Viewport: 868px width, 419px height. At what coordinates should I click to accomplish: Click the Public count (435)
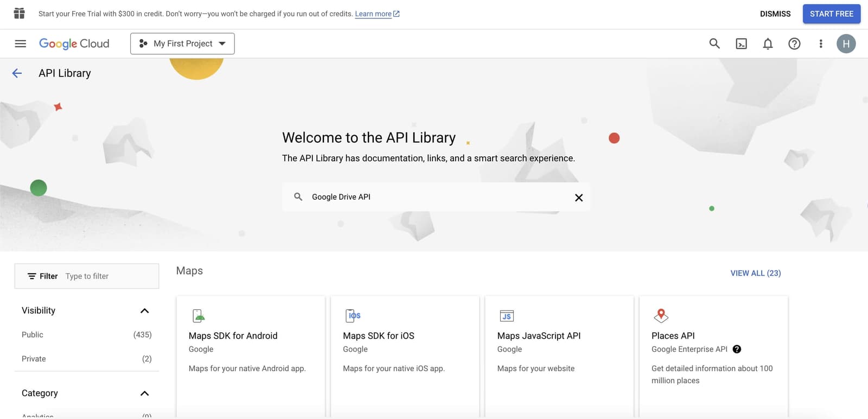click(x=143, y=335)
